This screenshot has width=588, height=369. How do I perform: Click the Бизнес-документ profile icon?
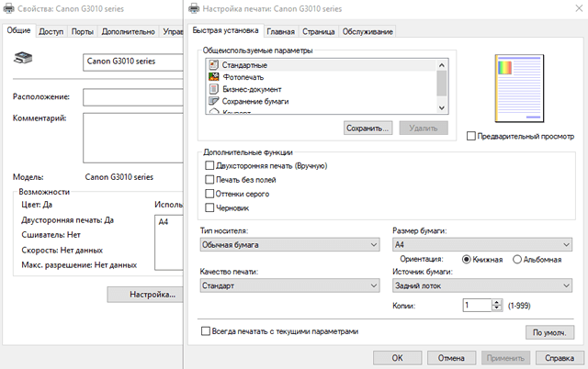point(213,89)
